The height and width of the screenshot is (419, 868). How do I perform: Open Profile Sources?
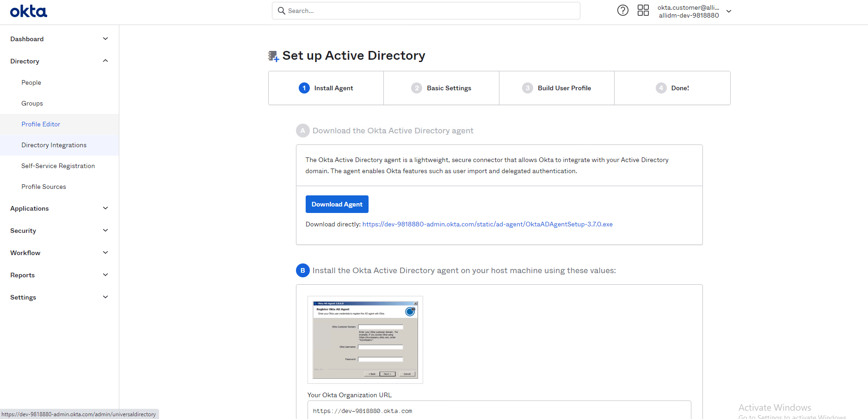(44, 187)
